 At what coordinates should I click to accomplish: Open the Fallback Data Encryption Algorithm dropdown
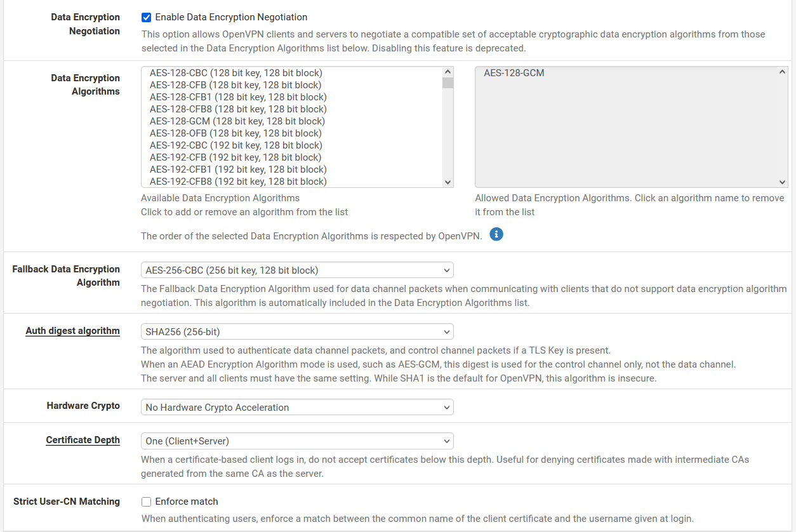(x=297, y=270)
